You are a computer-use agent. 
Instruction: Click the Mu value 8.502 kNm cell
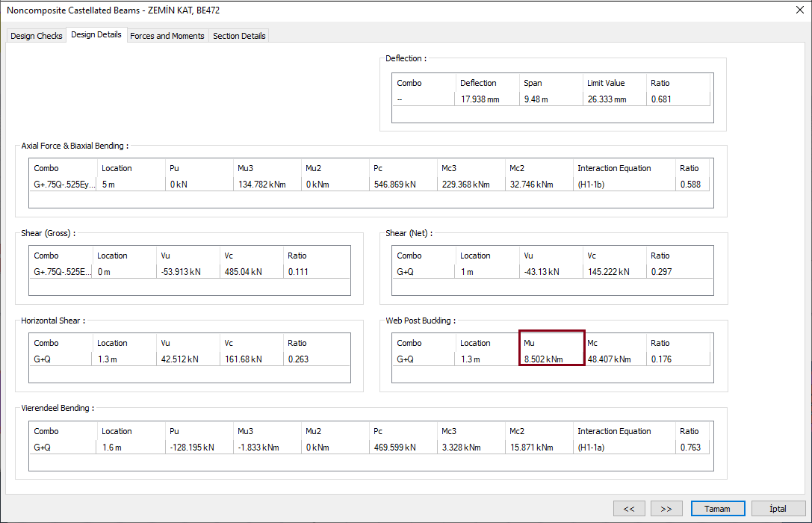coord(551,359)
